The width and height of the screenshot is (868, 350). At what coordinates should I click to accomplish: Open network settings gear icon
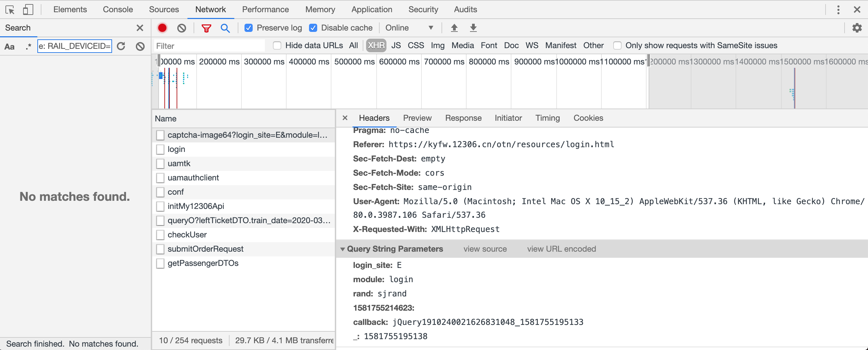tap(857, 28)
